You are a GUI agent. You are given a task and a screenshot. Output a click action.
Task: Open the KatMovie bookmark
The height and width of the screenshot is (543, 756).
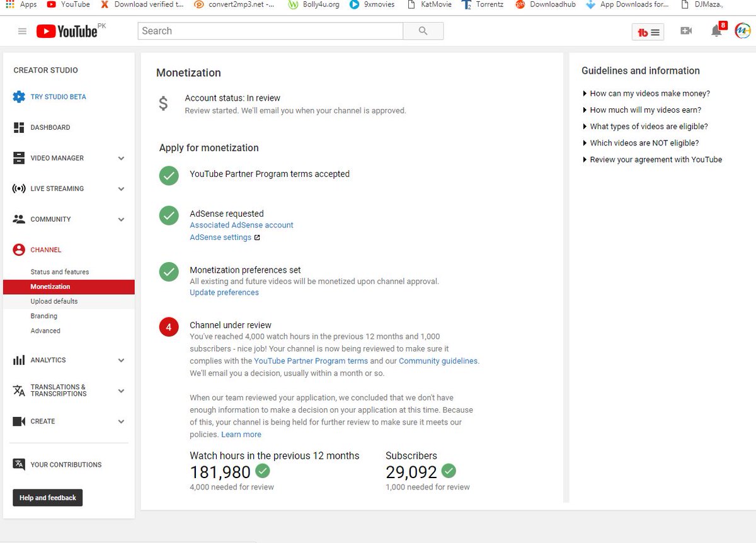coord(429,4)
